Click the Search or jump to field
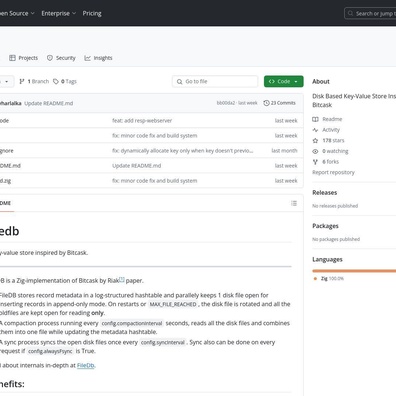The width and height of the screenshot is (396, 396). pos(370,13)
